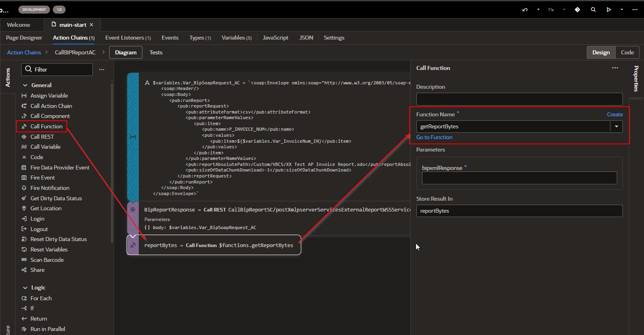Open the Function Name dropdown arrow
The width and height of the screenshot is (644, 335).
click(616, 126)
